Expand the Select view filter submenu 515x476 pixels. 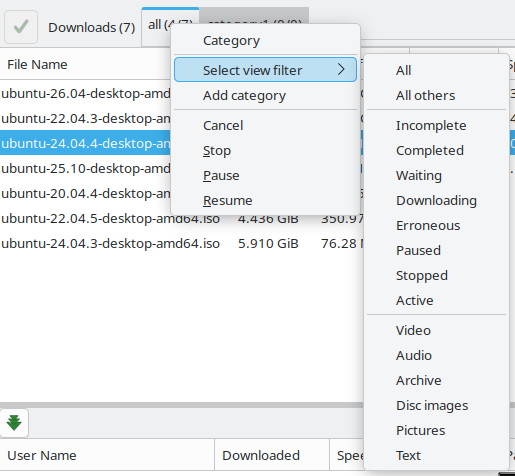[265, 70]
